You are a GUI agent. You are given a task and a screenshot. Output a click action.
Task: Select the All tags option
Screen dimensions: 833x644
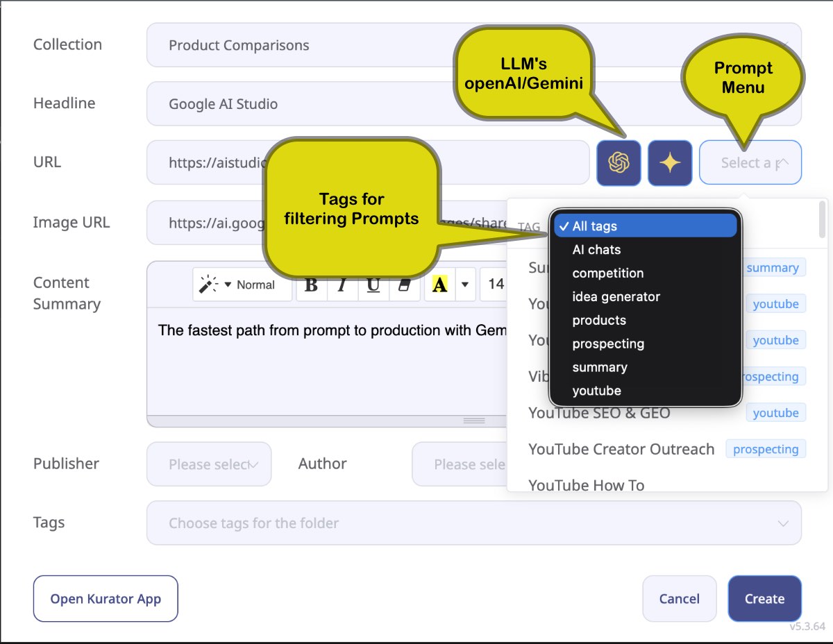pyautogui.click(x=645, y=226)
